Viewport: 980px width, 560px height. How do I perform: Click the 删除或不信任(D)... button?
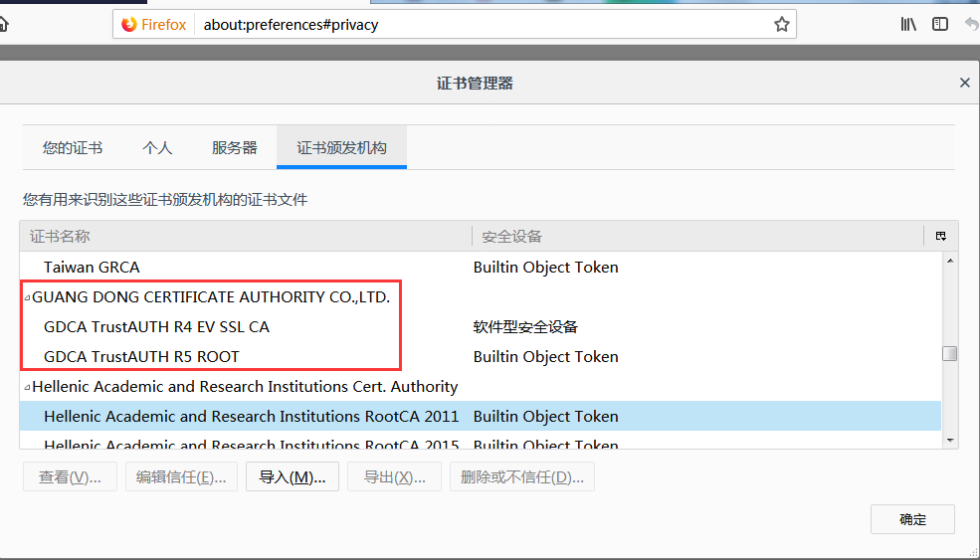point(522,476)
